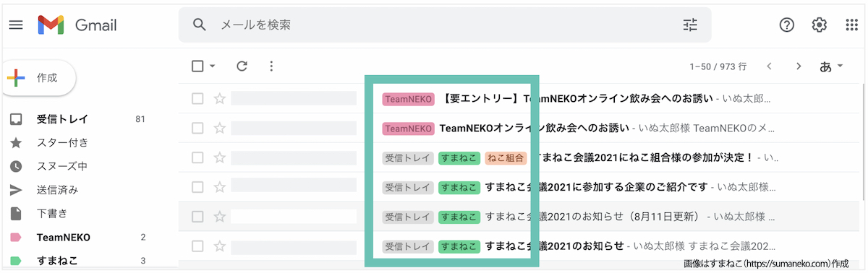The image size is (868, 273).
Task: Open スヌーズ中 folder
Action: click(62, 166)
